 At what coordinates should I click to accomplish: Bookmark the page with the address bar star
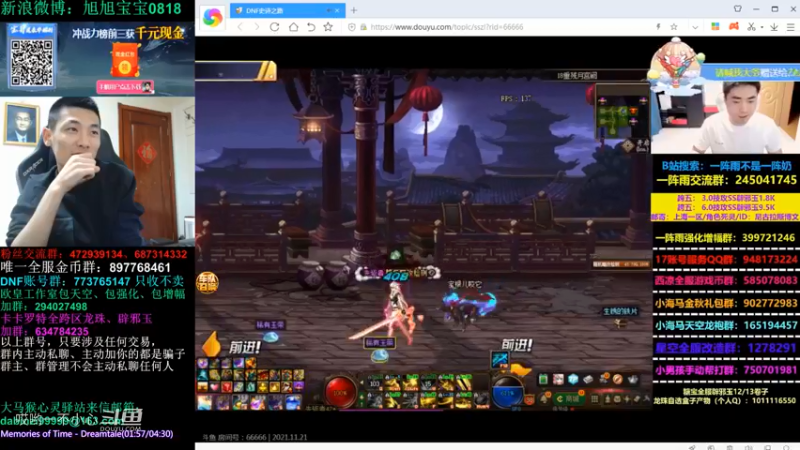point(673,27)
